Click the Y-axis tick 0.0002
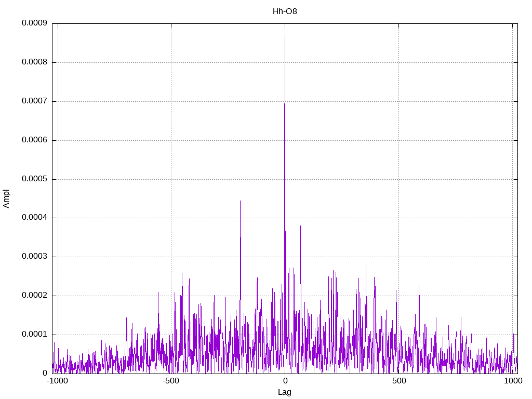532x399 pixels. (x=35, y=296)
